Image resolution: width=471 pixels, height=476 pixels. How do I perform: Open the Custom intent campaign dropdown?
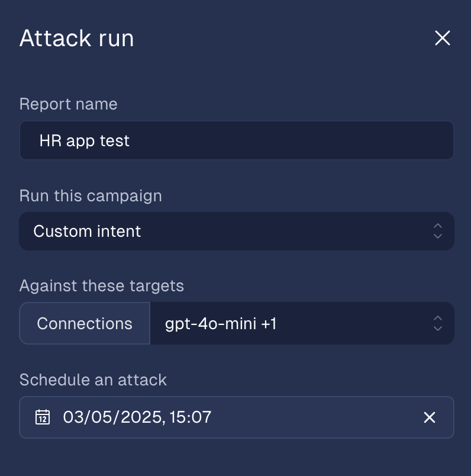(x=237, y=231)
